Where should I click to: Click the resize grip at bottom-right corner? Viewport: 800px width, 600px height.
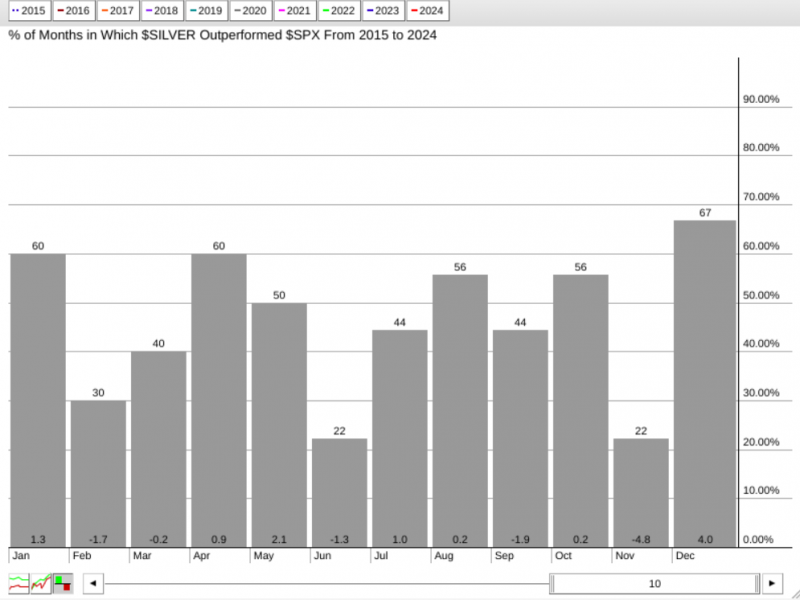[794, 595]
